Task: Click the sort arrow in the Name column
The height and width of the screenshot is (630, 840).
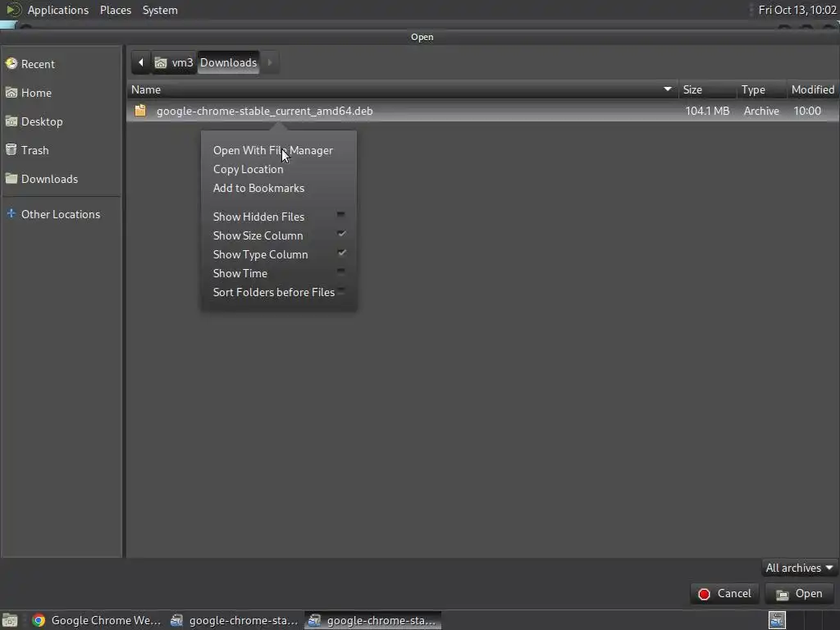Action: (x=668, y=89)
